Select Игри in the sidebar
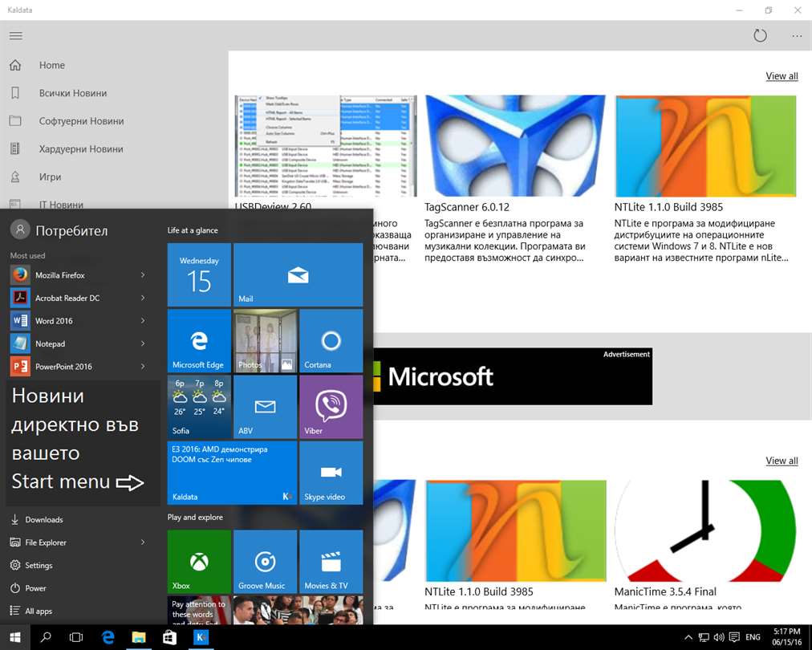The image size is (812, 650). [51, 177]
